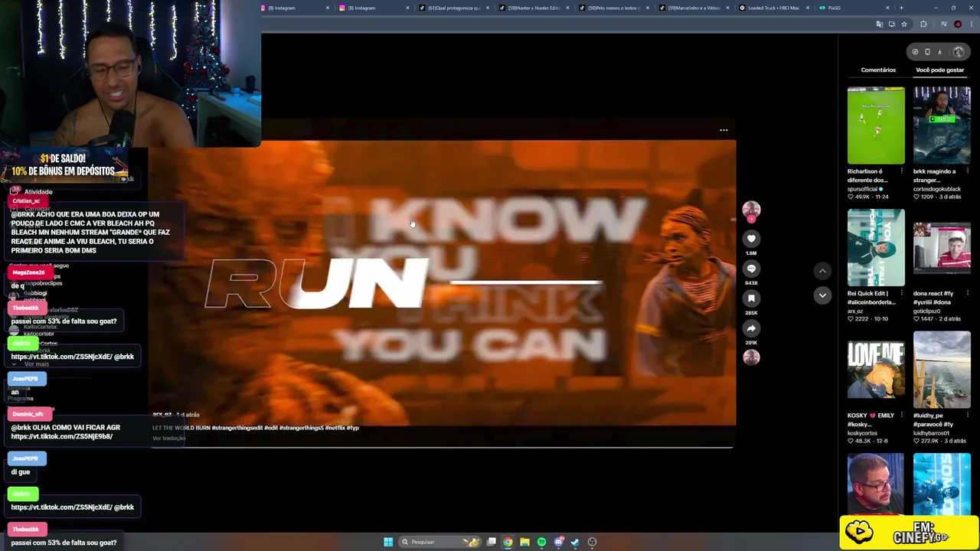
Task: Click the TikTok mobile phone icon
Action: (927, 52)
